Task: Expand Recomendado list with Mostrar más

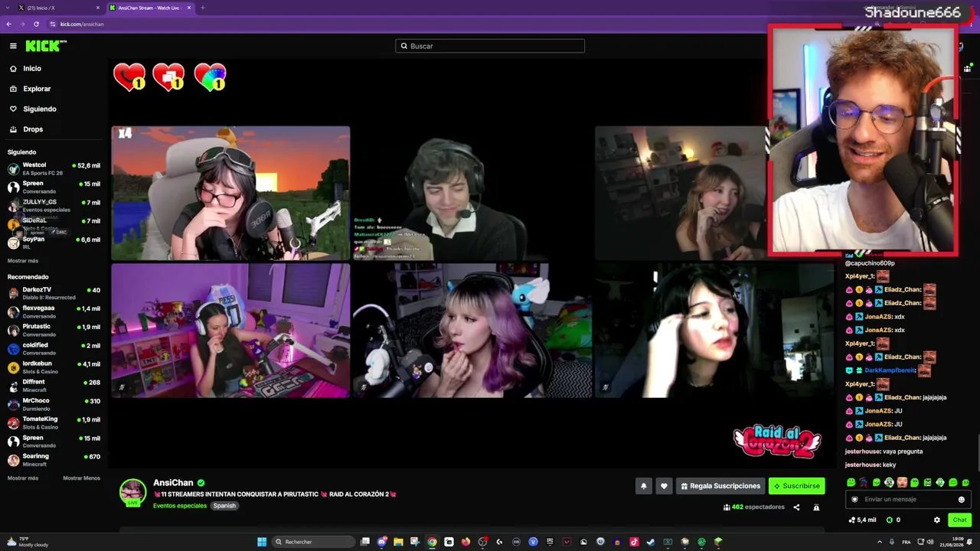Action: pyautogui.click(x=23, y=478)
